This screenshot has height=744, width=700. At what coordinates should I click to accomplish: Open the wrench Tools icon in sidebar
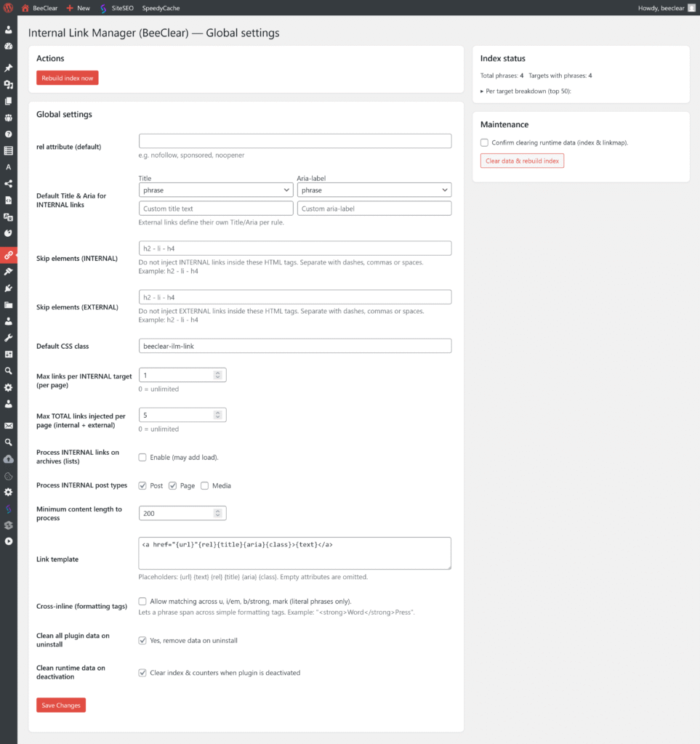point(9,338)
